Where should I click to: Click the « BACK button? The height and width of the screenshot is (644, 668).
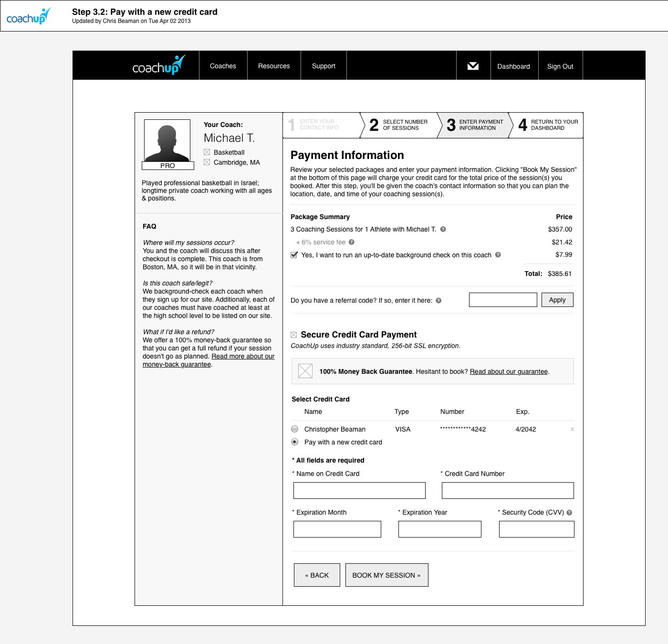click(317, 575)
